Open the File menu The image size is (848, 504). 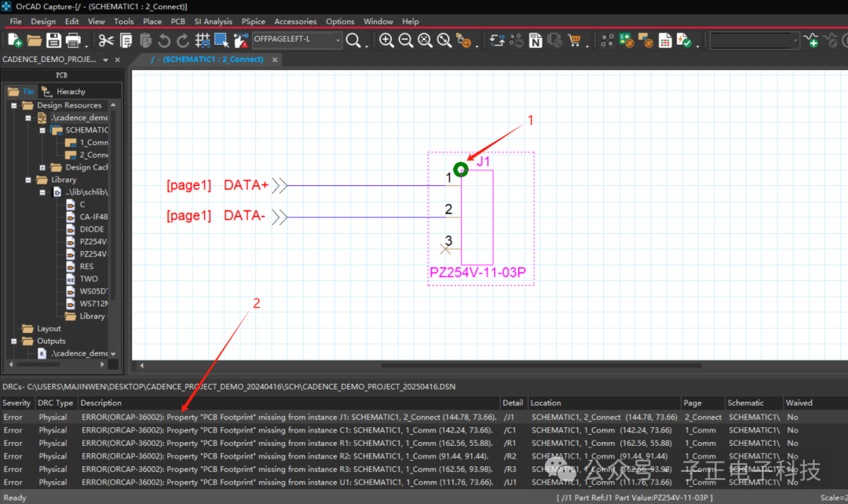point(16,22)
